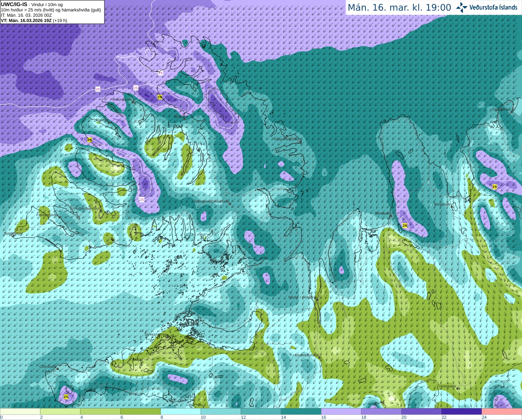This screenshot has height=420, width=522.
Task: Click the Flateyri station label
Action: pos(101,120)
